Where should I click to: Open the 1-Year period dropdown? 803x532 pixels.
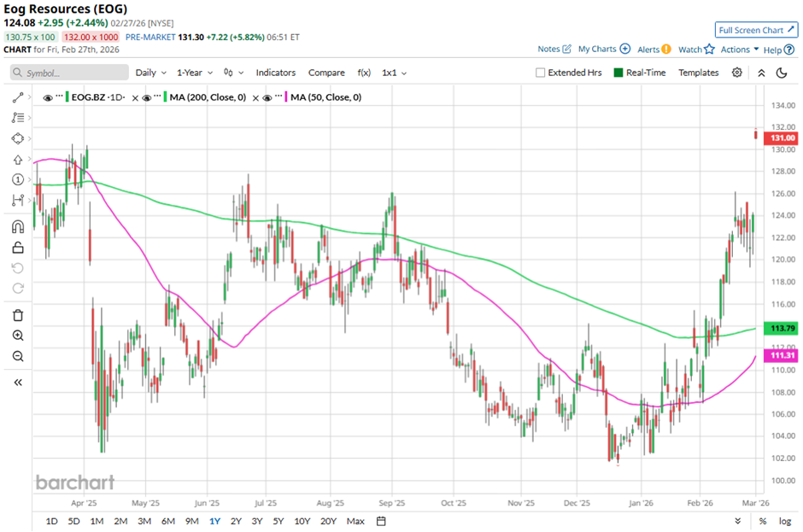pyautogui.click(x=195, y=73)
